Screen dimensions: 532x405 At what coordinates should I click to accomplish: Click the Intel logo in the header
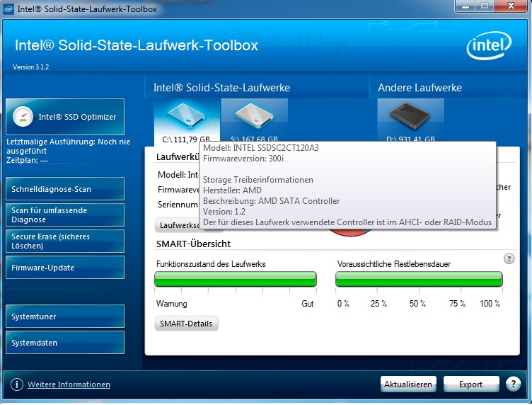click(x=489, y=45)
